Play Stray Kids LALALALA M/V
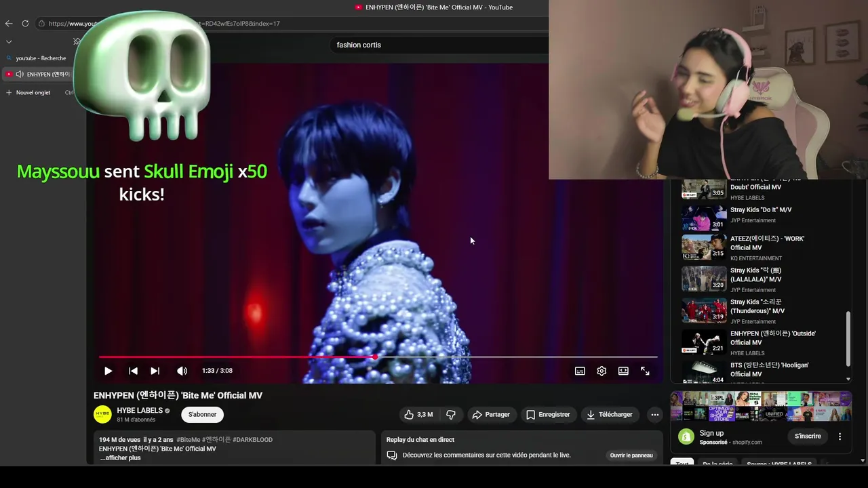 pos(755,274)
